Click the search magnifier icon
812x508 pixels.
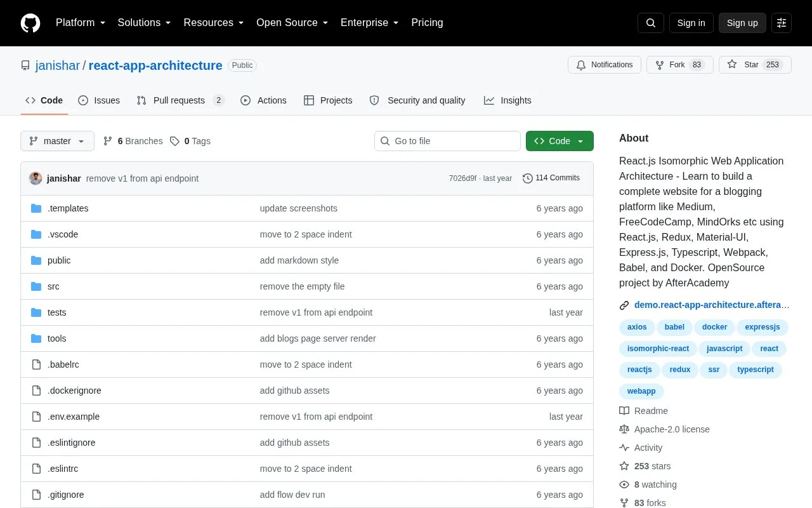tap(651, 23)
